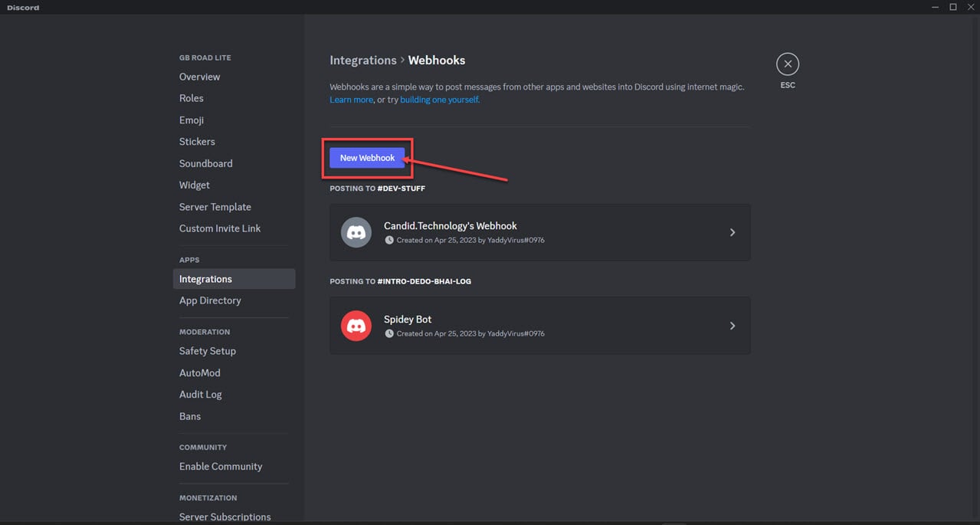Open the App Directory page
This screenshot has height=525, width=980.
click(210, 300)
